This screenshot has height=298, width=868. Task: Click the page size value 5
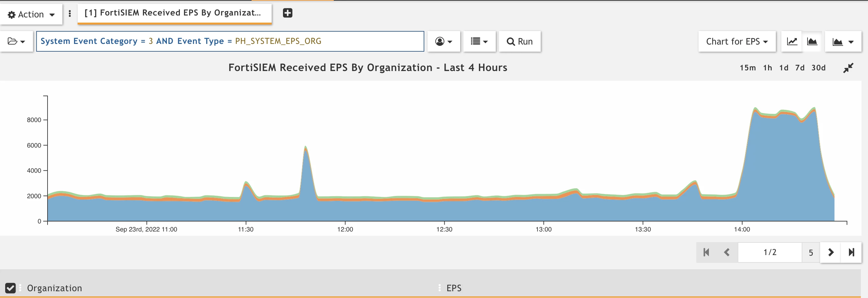(x=811, y=252)
